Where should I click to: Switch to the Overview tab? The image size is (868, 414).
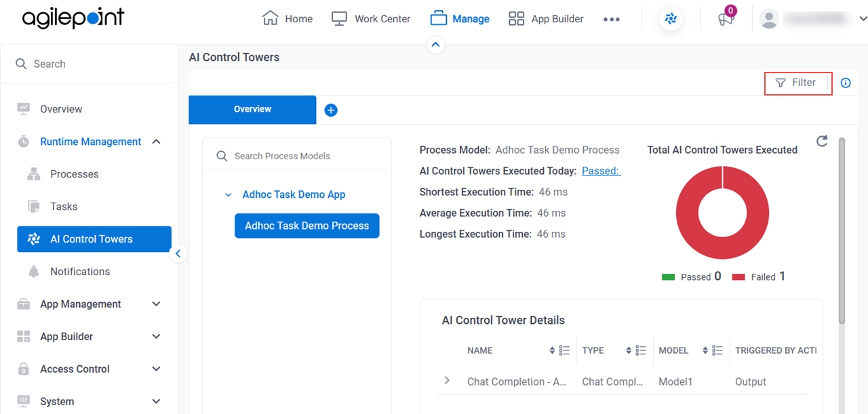(252, 109)
